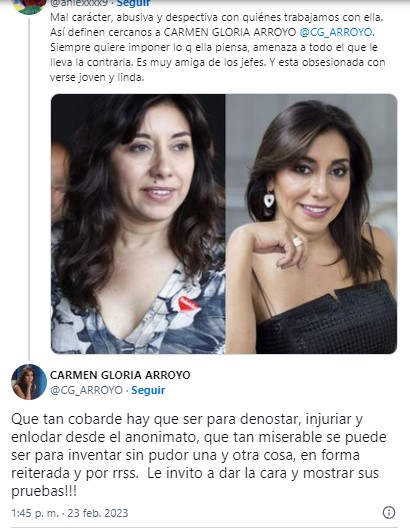Select the gray @CG_ARROYO handle under the name
410x530 pixels.
tap(87, 390)
